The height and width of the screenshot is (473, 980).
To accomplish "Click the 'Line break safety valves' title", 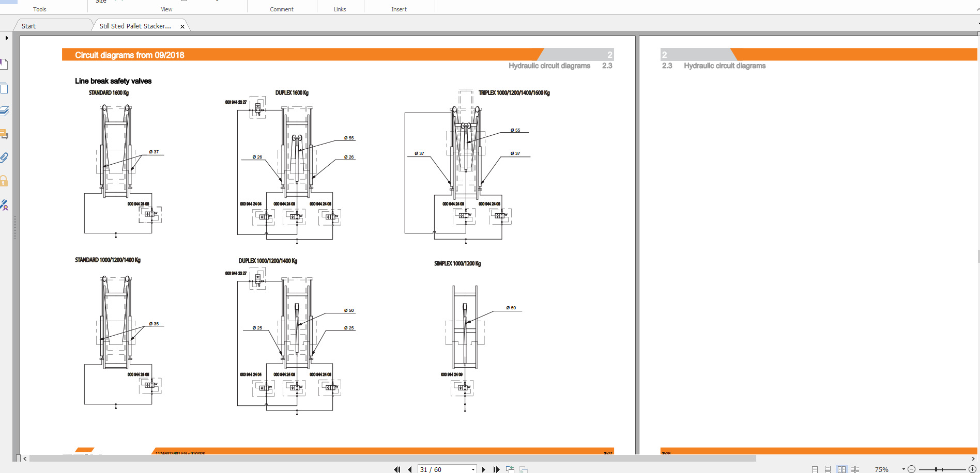I will click(113, 81).
